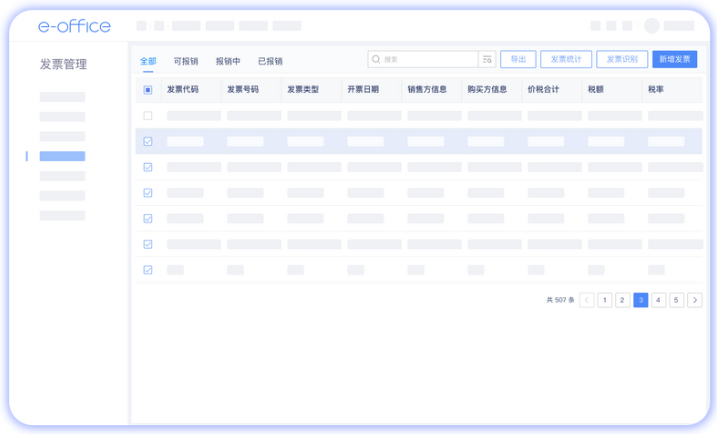Open the 已报销 tab
Viewport: 717px width, 434px height.
[270, 61]
